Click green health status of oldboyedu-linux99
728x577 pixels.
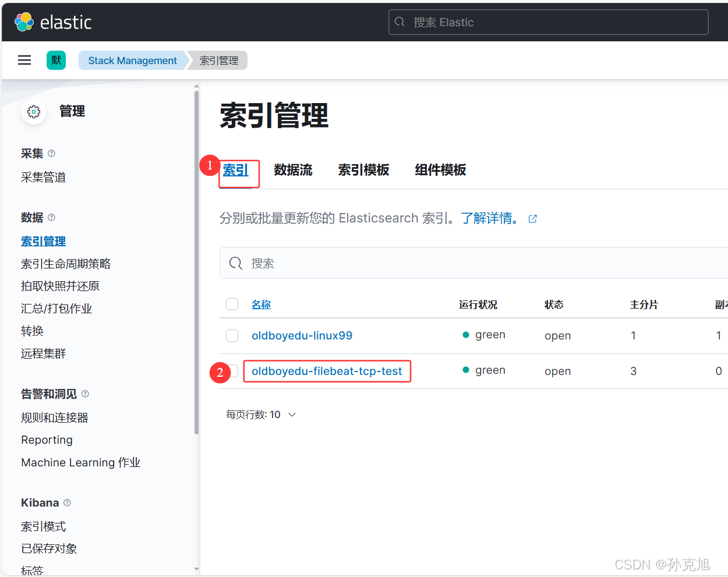pos(484,335)
